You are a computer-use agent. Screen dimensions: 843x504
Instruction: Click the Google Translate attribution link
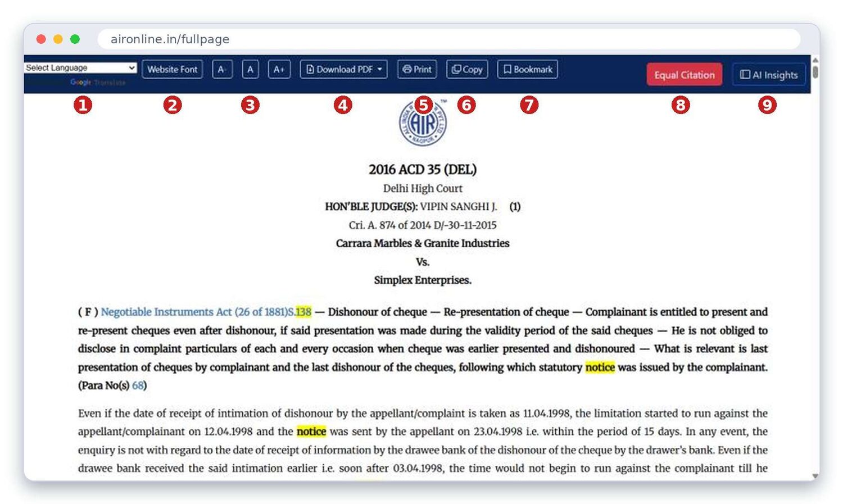click(98, 82)
